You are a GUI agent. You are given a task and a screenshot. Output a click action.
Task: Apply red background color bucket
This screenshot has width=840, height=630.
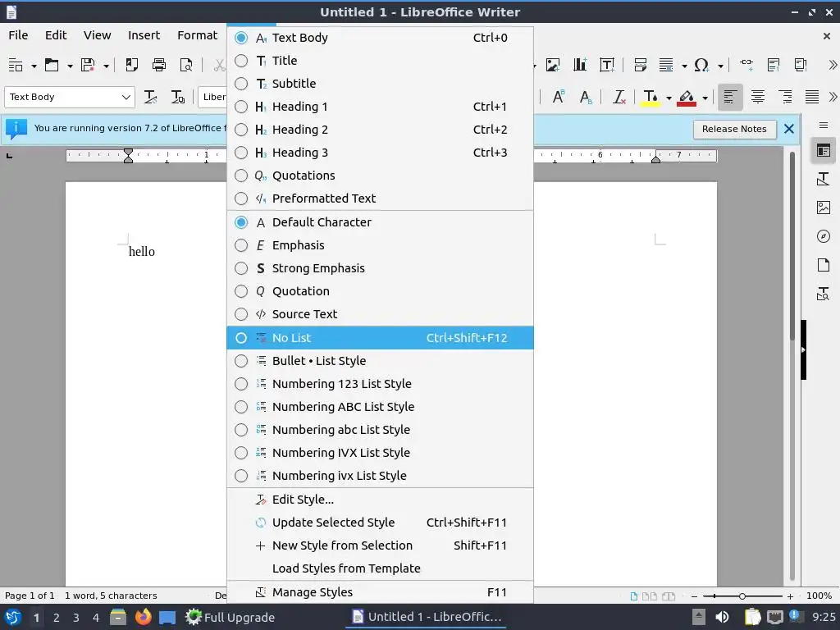pyautogui.click(x=687, y=98)
